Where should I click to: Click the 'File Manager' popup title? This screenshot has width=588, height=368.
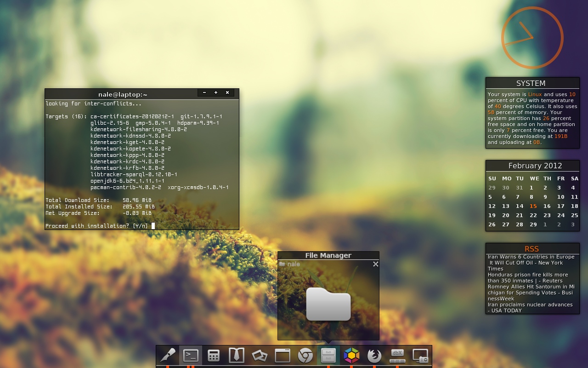[x=328, y=255]
